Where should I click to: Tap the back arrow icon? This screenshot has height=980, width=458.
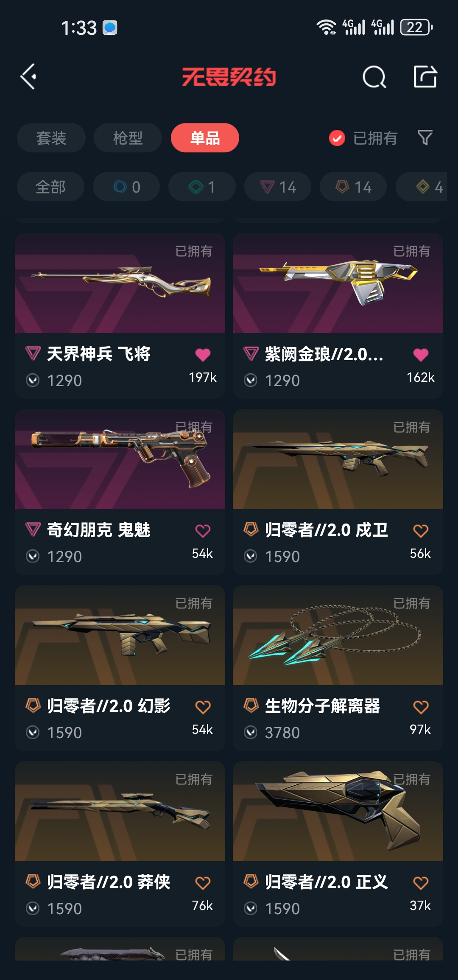[28, 77]
